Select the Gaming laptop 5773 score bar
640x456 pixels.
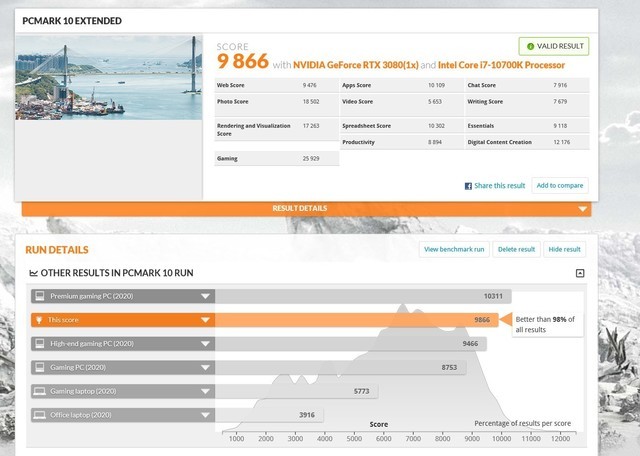296,391
